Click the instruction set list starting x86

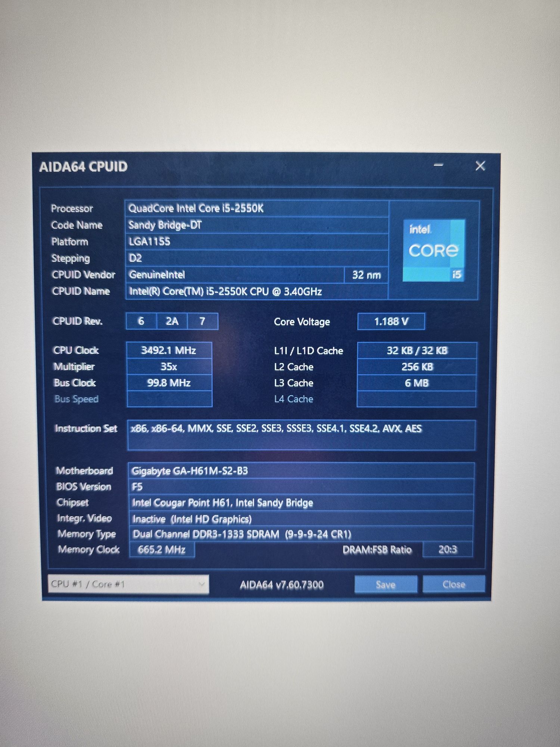click(x=301, y=435)
